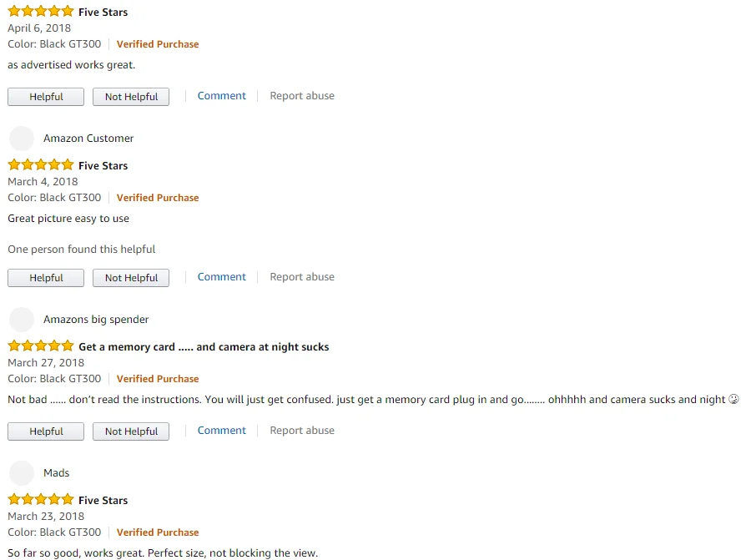
Task: Click Amazon Customer profile avatar
Action: [22, 139]
